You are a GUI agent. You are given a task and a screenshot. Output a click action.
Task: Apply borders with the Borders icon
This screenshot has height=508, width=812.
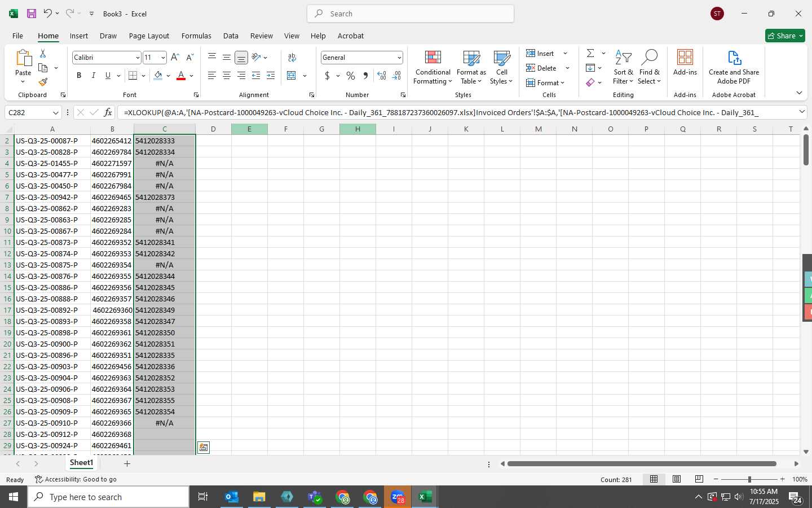click(133, 76)
